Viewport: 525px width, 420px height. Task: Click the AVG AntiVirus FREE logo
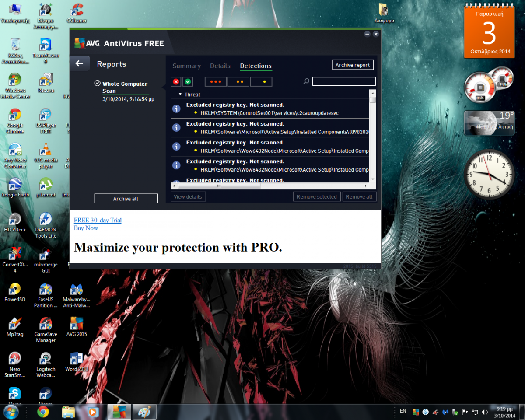tap(119, 43)
